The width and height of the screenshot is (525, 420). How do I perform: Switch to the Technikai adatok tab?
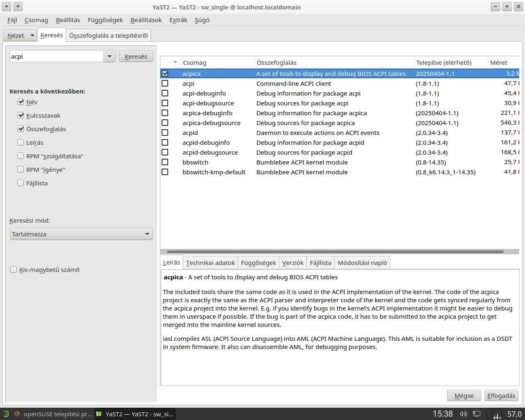point(210,263)
